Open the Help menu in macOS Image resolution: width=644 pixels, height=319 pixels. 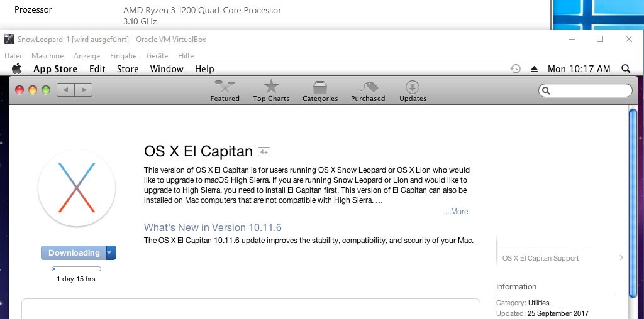pyautogui.click(x=204, y=69)
